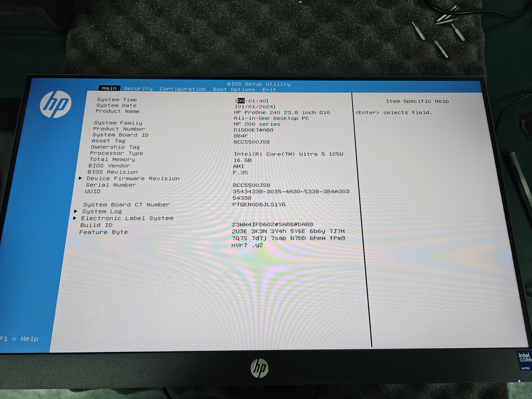Select the Main tab
This screenshot has width=532, height=399.
(109, 88)
